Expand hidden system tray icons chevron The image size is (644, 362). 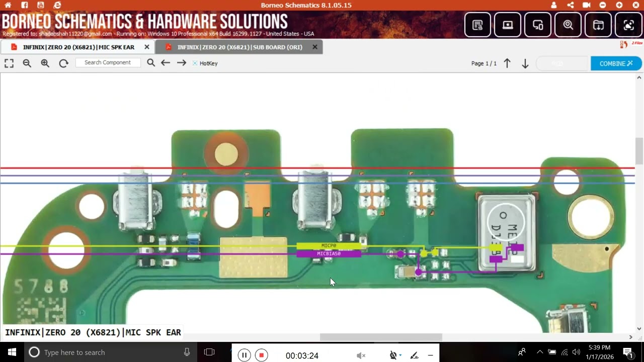pos(540,352)
